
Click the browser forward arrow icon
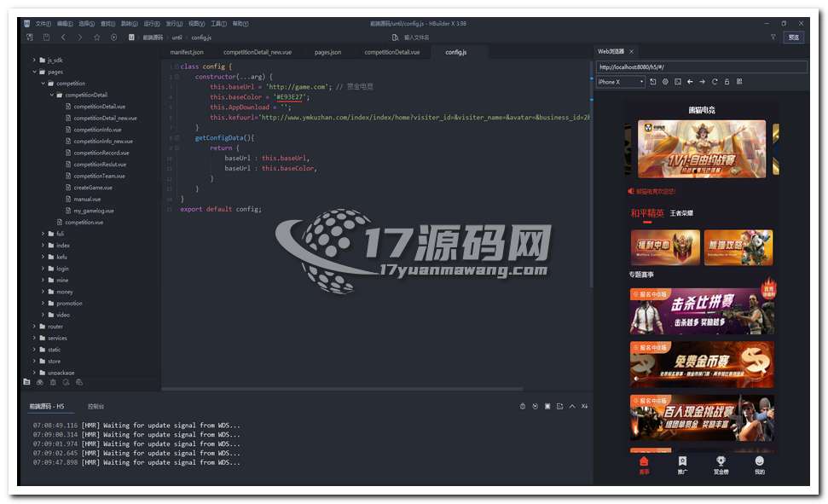point(702,82)
